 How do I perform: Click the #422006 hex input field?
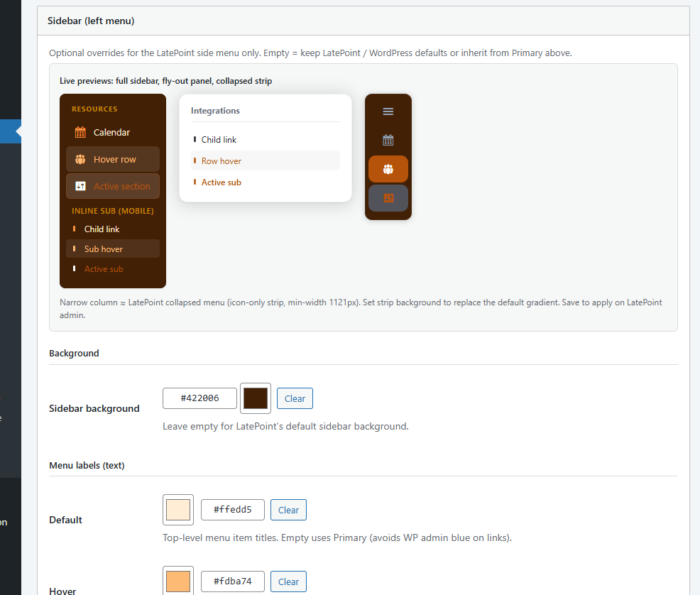[x=199, y=398]
